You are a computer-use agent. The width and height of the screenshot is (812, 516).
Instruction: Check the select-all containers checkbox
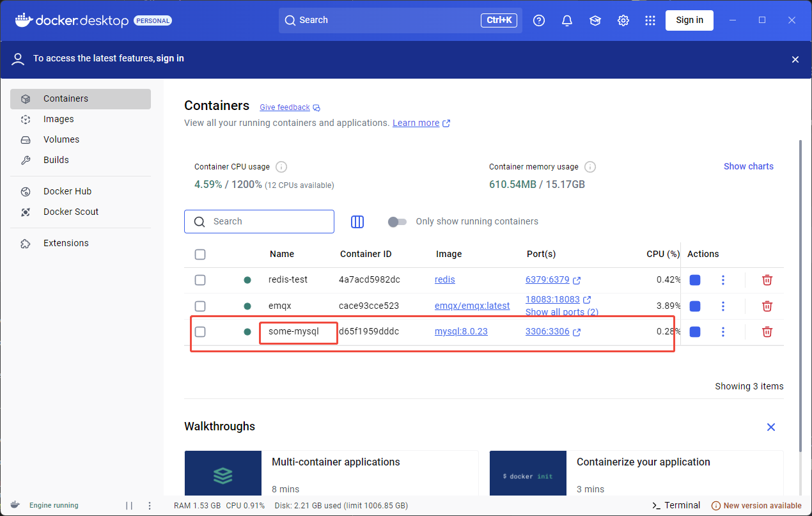click(200, 254)
